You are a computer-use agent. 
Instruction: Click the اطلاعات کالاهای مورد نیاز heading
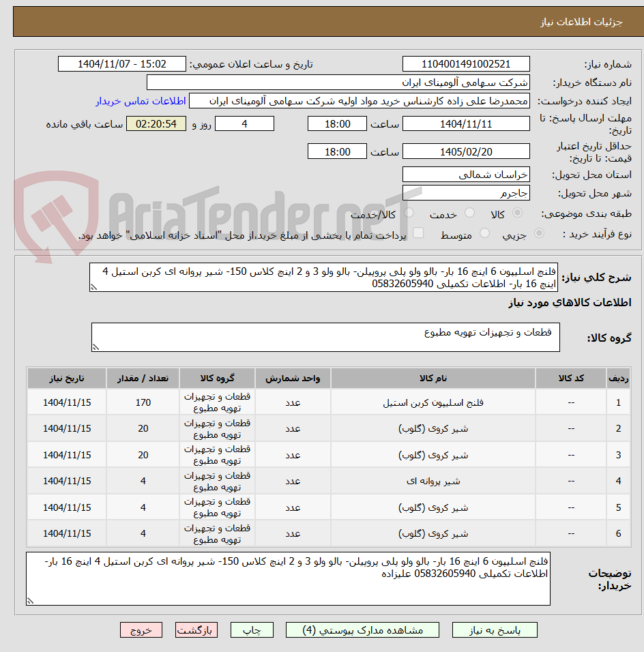click(570, 303)
